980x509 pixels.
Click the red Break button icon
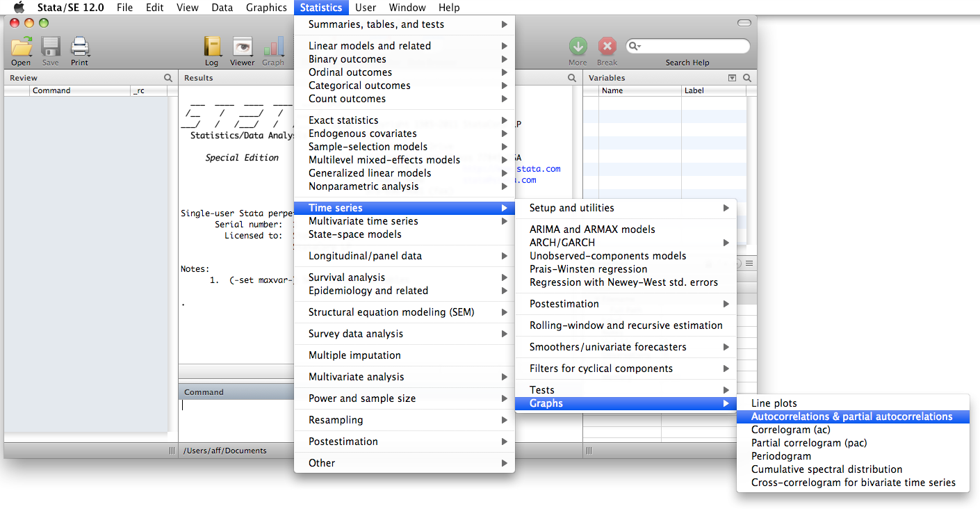[x=607, y=47]
